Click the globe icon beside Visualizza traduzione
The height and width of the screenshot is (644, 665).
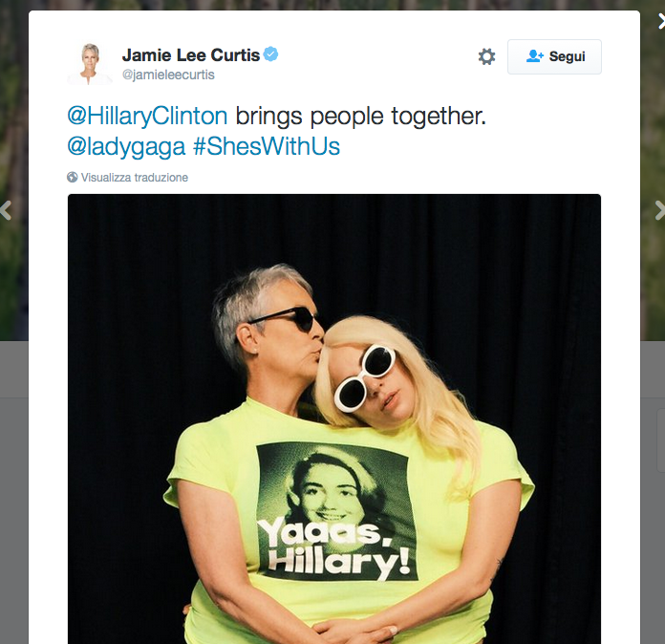72,177
